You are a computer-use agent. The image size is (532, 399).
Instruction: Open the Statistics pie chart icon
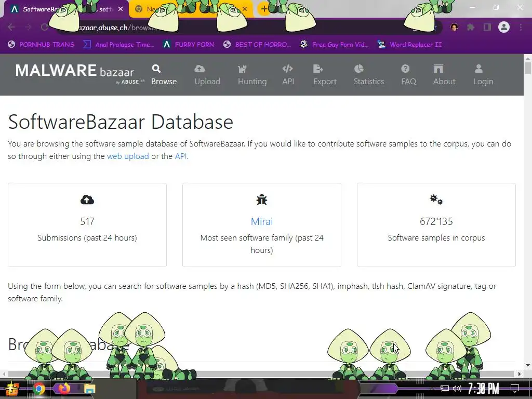(x=358, y=69)
